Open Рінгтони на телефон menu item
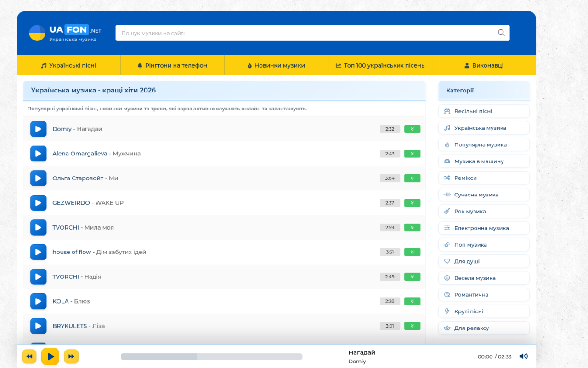 coord(172,65)
